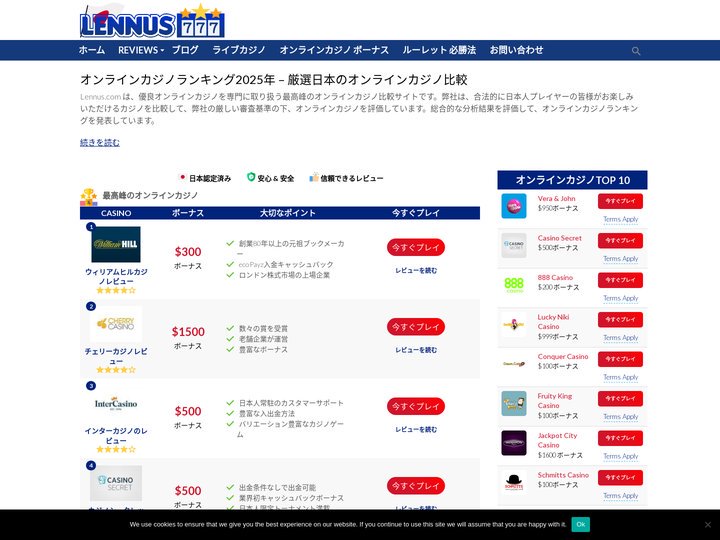Click the Schmitts Casino sidebar play button

(620, 478)
